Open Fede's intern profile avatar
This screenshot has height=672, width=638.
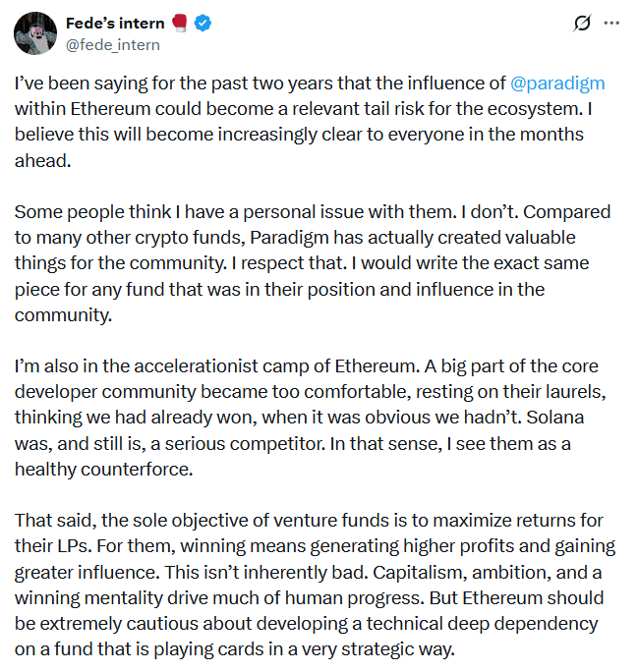34,33
